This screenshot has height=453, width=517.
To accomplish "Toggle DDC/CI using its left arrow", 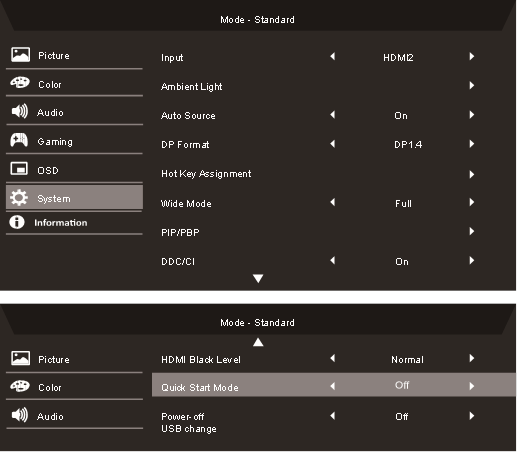I will pos(333,261).
